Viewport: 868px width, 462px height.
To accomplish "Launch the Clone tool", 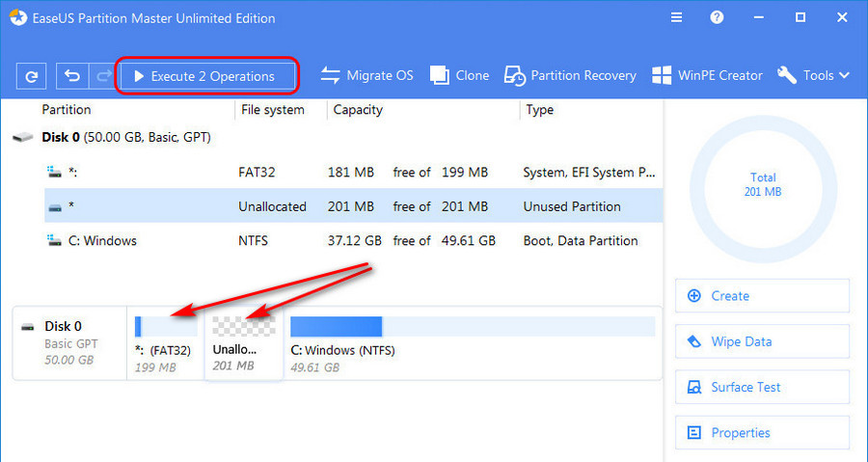I will (459, 75).
